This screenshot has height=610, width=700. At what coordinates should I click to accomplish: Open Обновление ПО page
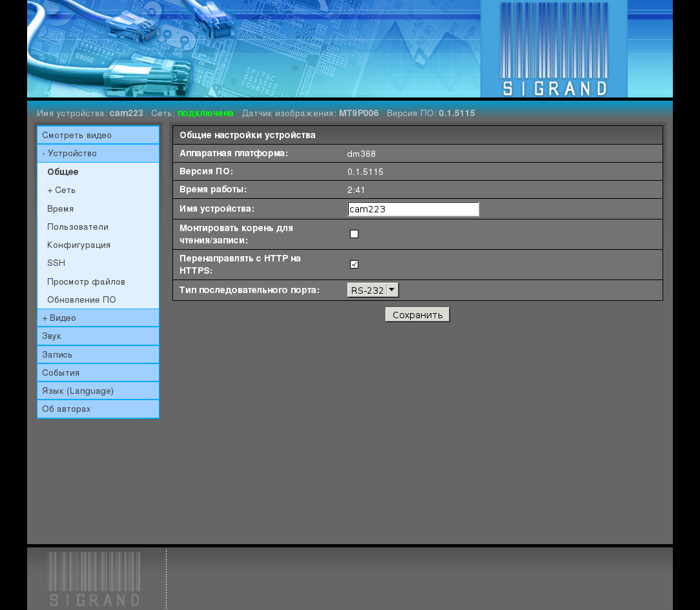(x=82, y=300)
